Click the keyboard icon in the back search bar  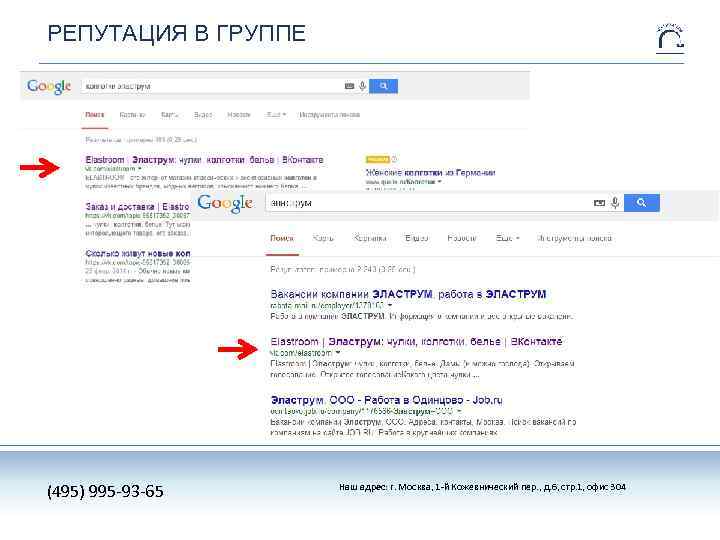[349, 86]
